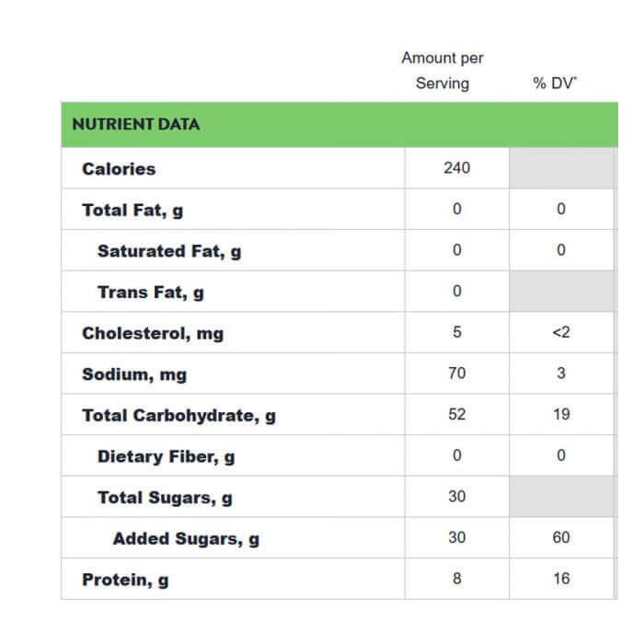
Task: Select the Total Carbohydrate, g label
Action: (178, 416)
